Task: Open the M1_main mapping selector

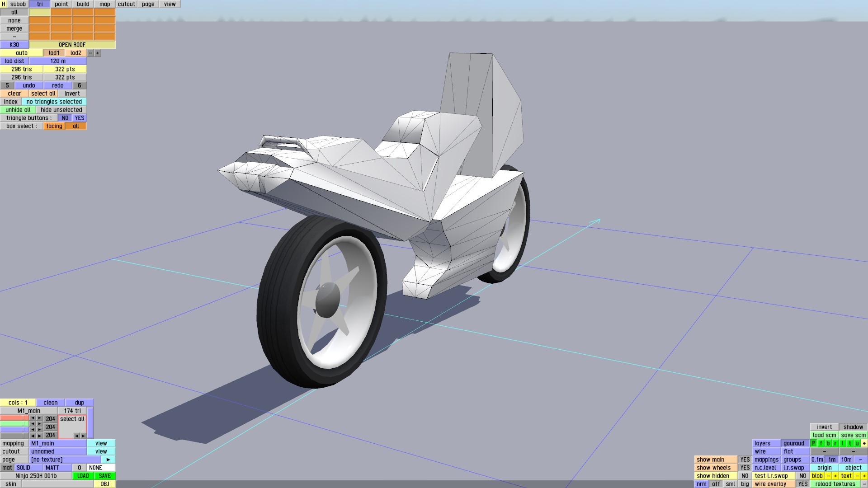Action: click(x=58, y=443)
